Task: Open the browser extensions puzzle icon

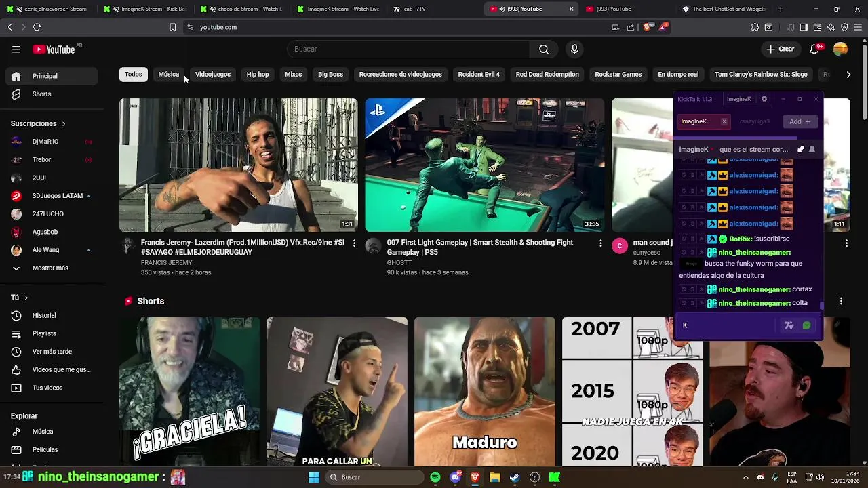Action: [755, 27]
